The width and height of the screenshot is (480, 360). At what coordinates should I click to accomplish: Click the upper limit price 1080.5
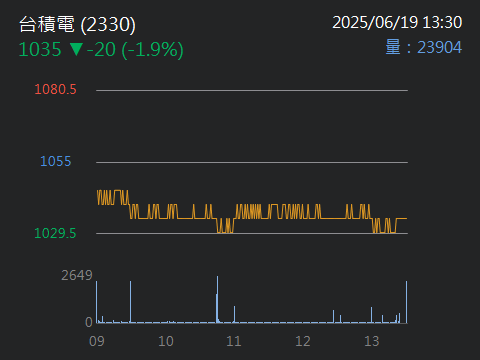55,89
